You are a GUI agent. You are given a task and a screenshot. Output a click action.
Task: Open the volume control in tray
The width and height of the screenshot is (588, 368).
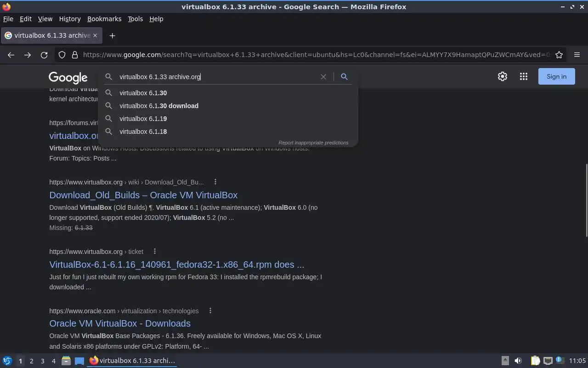(518, 361)
